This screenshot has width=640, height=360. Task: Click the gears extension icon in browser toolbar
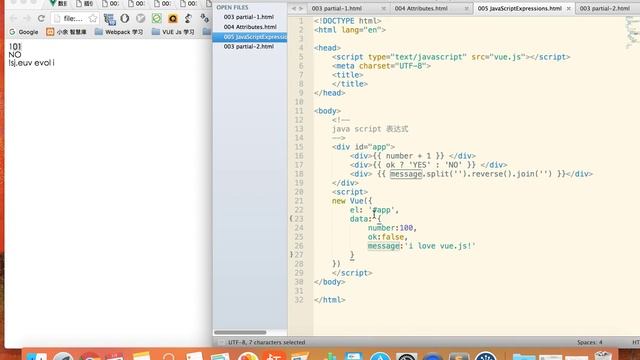(x=204, y=18)
